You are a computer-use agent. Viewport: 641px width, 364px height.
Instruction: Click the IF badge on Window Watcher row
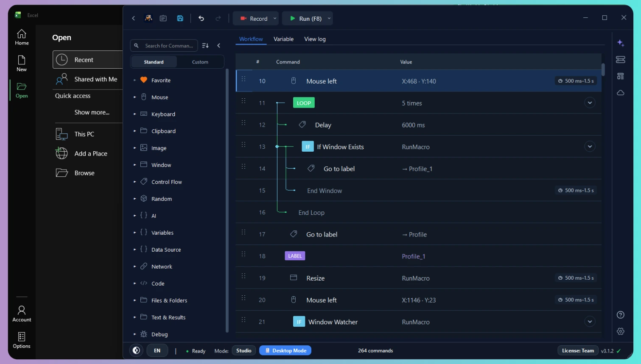(x=299, y=322)
